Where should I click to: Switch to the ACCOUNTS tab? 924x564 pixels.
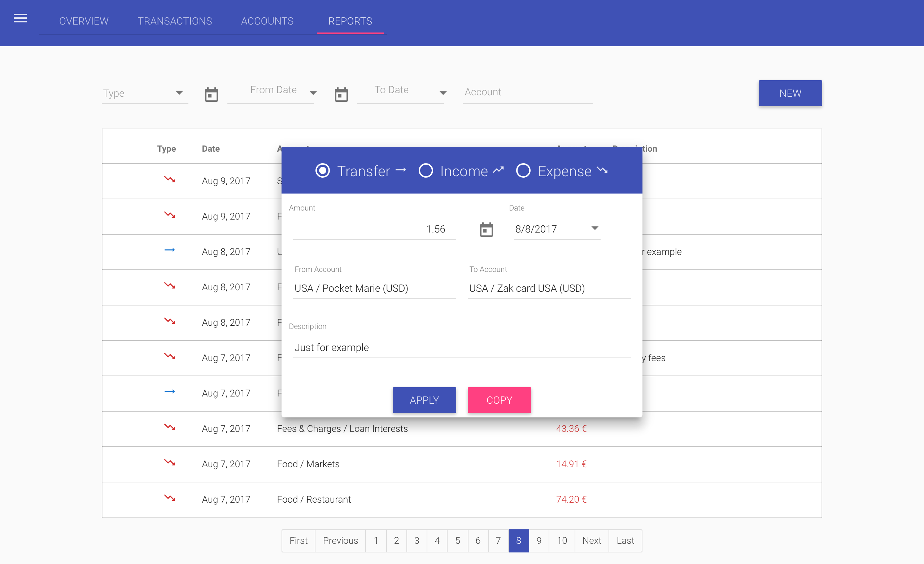pos(267,21)
